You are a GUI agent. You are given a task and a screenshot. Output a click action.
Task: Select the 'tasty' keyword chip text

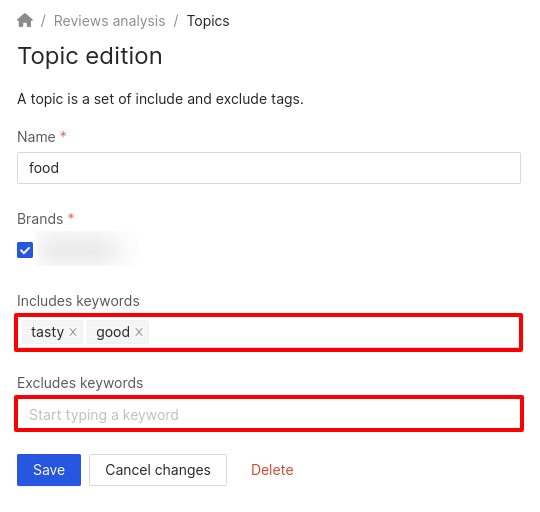click(x=48, y=332)
